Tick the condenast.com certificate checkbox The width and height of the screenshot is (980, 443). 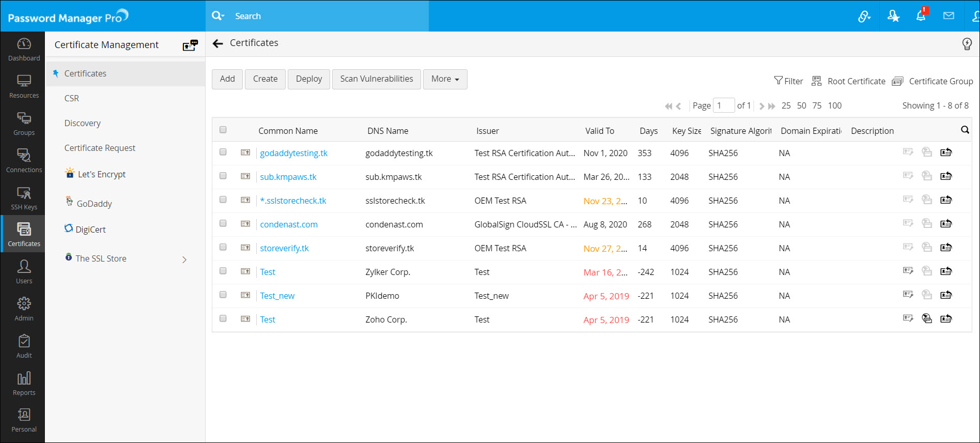[x=223, y=224]
